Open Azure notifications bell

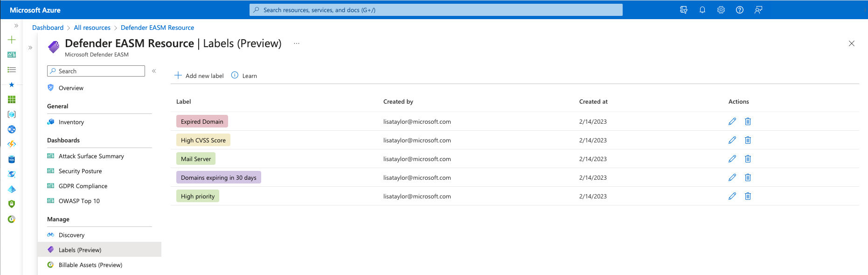click(702, 10)
